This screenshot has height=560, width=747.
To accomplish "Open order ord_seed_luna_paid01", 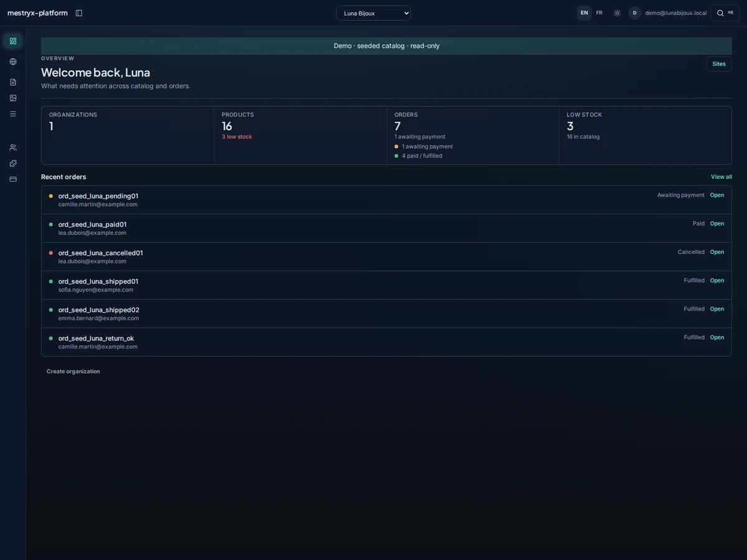I will (x=717, y=224).
